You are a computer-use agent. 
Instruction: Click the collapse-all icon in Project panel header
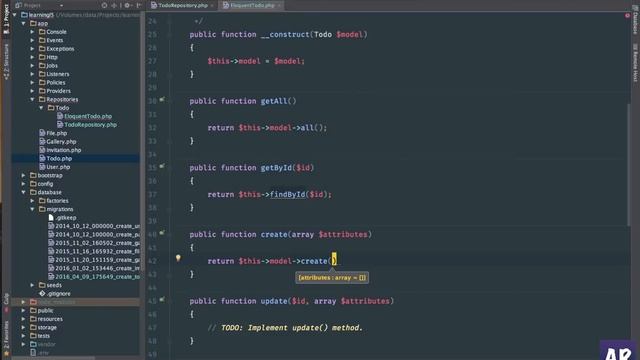(114, 5)
